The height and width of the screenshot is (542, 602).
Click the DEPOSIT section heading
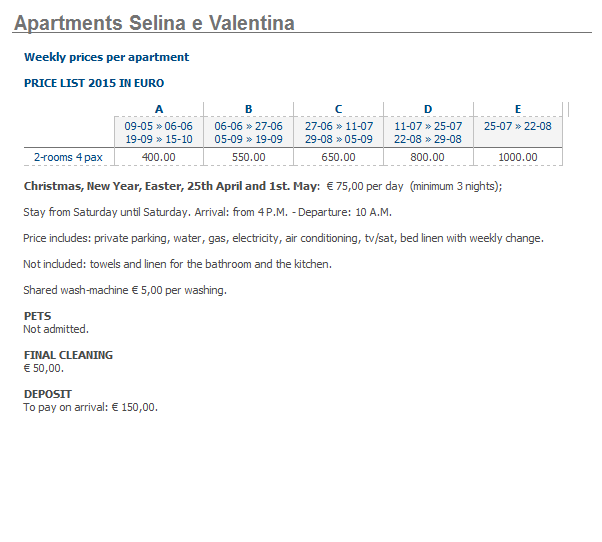point(48,394)
